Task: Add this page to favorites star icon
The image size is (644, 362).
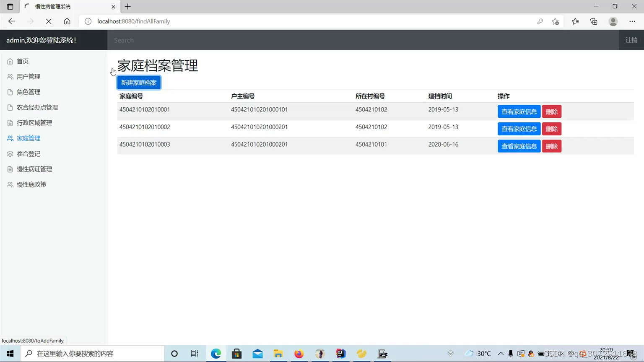Action: click(x=556, y=21)
